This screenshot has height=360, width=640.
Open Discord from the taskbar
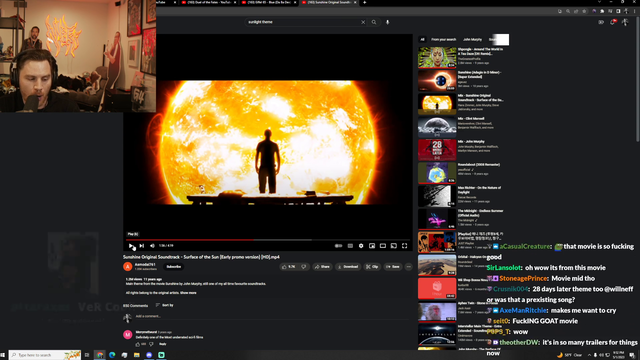click(x=149, y=355)
